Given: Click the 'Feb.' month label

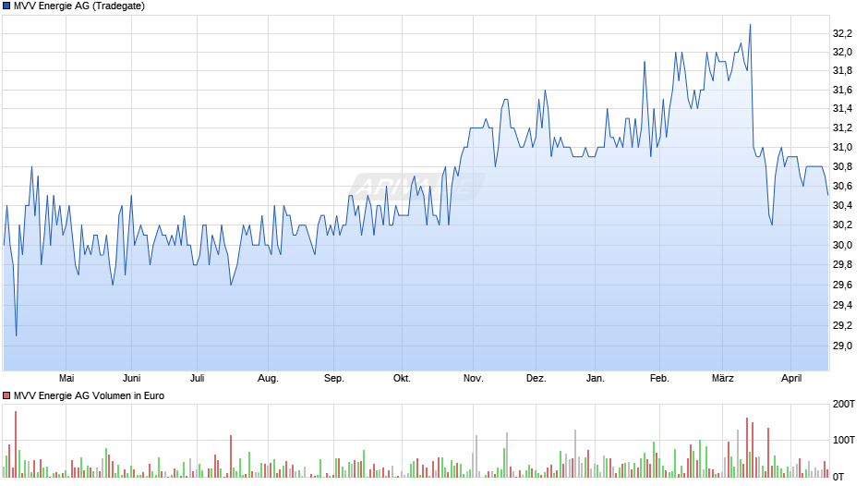Looking at the screenshot, I should click(659, 378).
